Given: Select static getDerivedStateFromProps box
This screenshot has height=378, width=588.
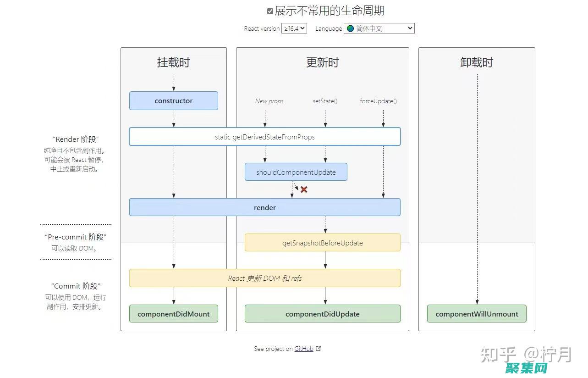Looking at the screenshot, I should pyautogui.click(x=264, y=136).
